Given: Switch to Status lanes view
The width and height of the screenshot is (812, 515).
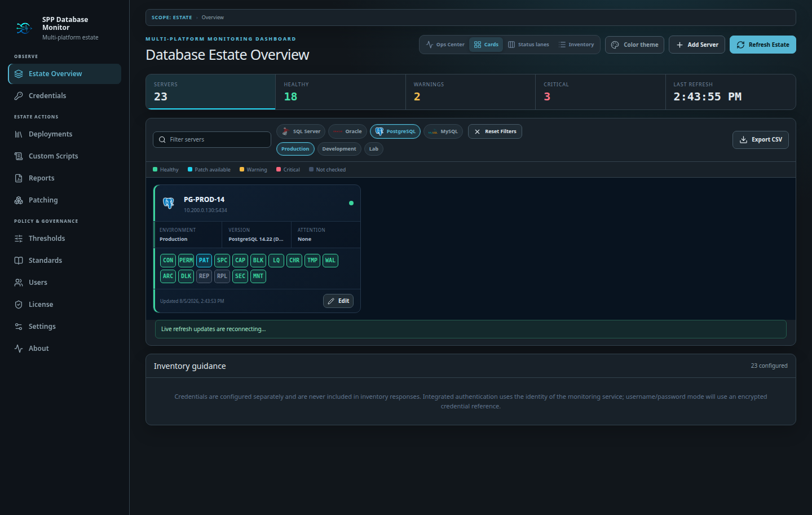Looking at the screenshot, I should click(528, 45).
